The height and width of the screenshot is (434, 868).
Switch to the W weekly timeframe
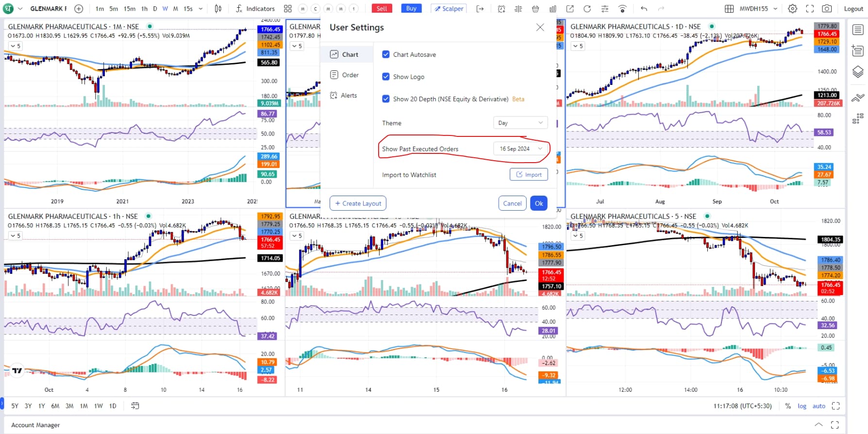pyautogui.click(x=165, y=9)
